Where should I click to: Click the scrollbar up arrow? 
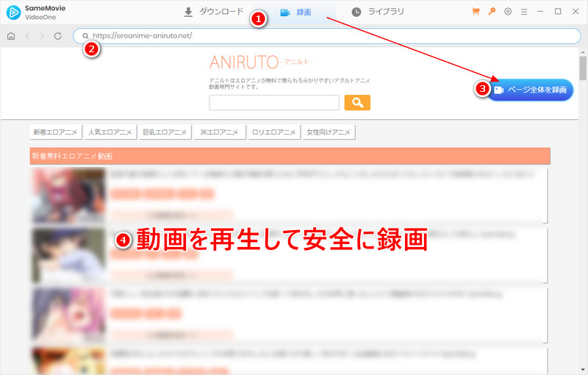tap(583, 51)
